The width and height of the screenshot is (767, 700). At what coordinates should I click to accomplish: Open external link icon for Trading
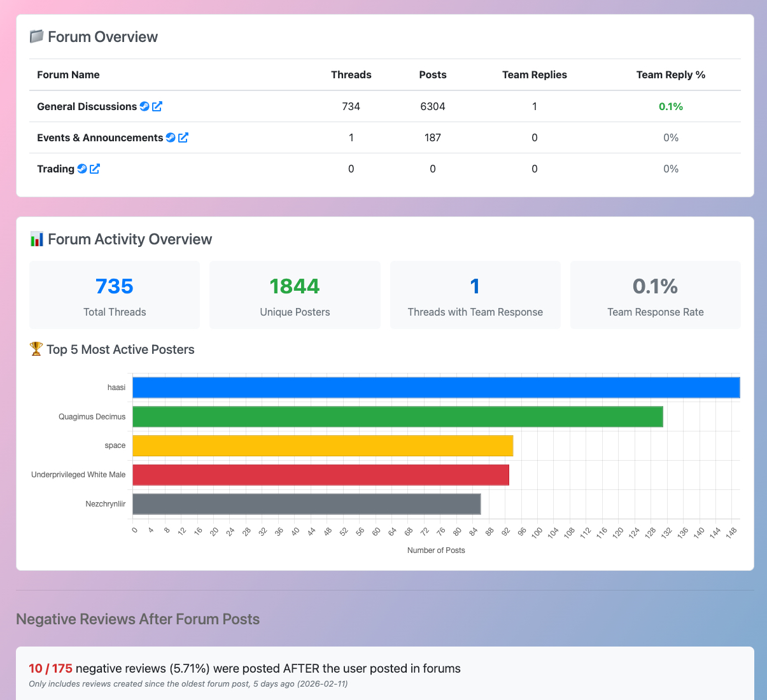[95, 169]
